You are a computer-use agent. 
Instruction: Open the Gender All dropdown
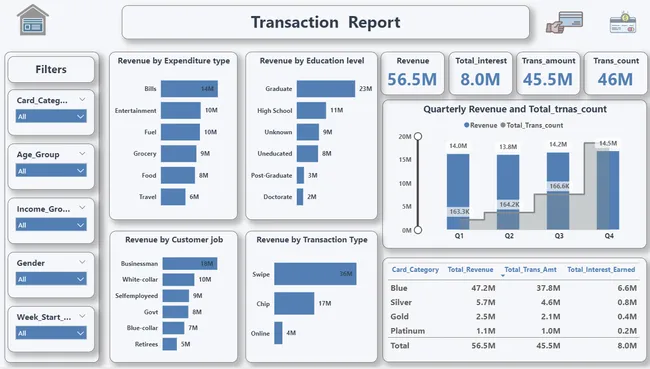coord(51,279)
